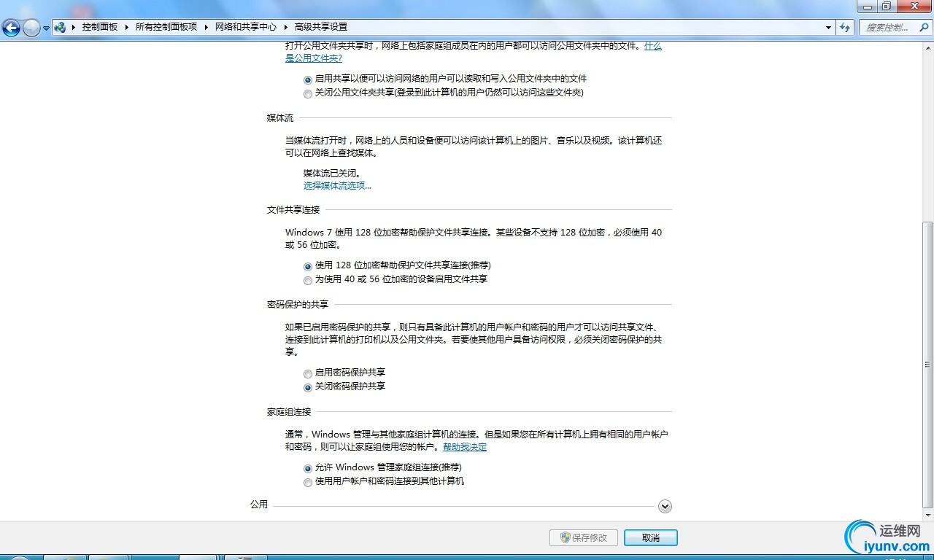Screen dimensions: 934x560
Task: Click the 媒体流 section heading
Action: tap(280, 117)
